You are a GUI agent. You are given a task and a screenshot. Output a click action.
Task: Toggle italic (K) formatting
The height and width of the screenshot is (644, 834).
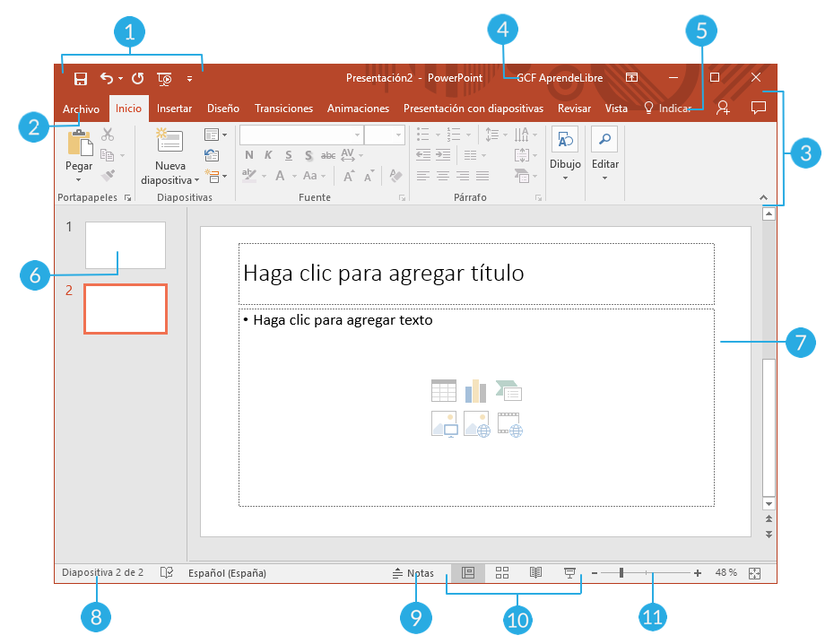(x=268, y=155)
